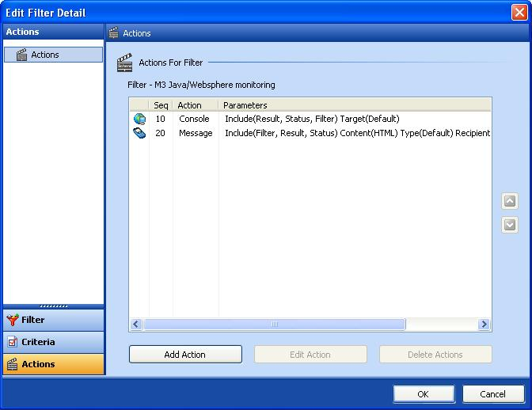The width and height of the screenshot is (532, 410).
Task: Click the Filter funnel icon in sidebar
Action: (13, 320)
